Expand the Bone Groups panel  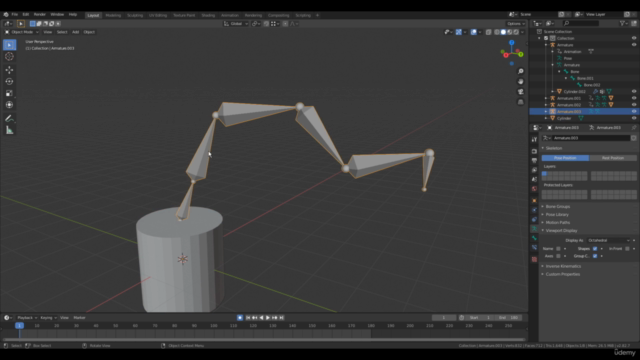tap(558, 207)
